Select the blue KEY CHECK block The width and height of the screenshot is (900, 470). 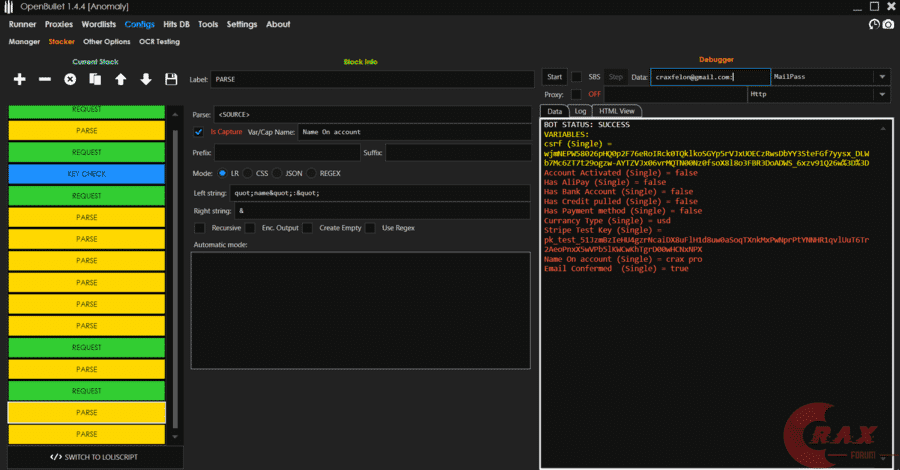(86, 173)
